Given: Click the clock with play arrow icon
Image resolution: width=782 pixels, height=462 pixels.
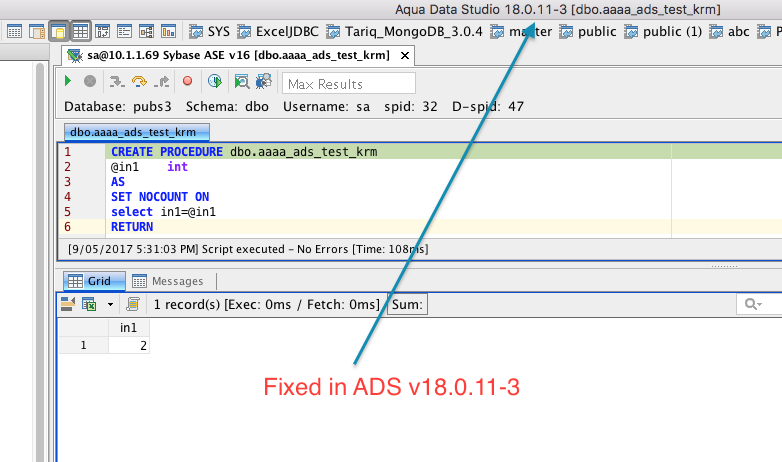Looking at the screenshot, I should [215, 81].
